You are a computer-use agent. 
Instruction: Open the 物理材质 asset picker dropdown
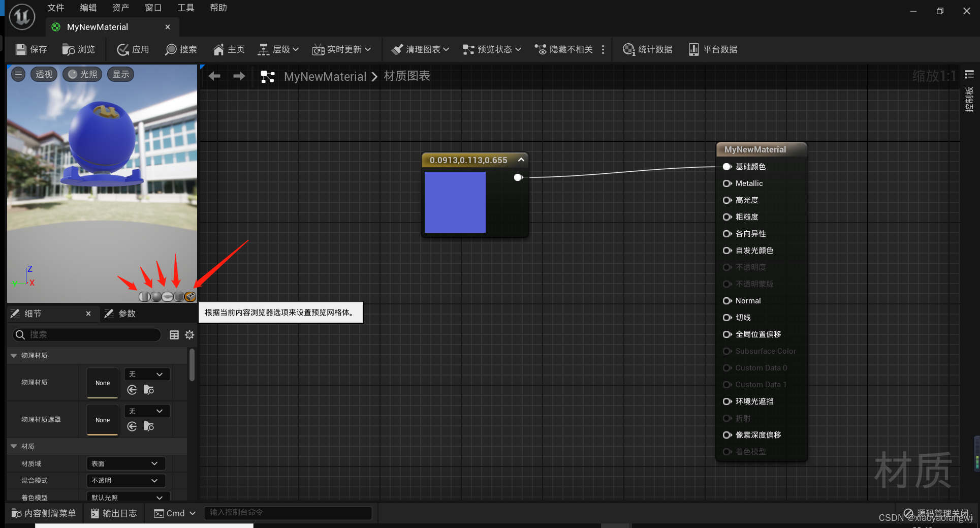(146, 374)
